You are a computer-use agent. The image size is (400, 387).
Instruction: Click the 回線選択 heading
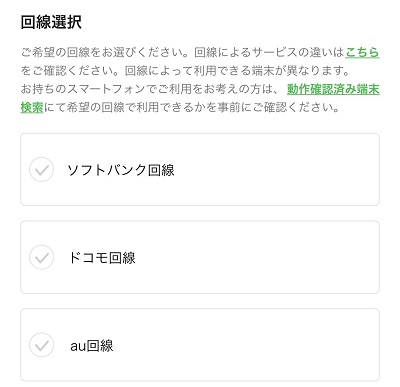coord(51,23)
